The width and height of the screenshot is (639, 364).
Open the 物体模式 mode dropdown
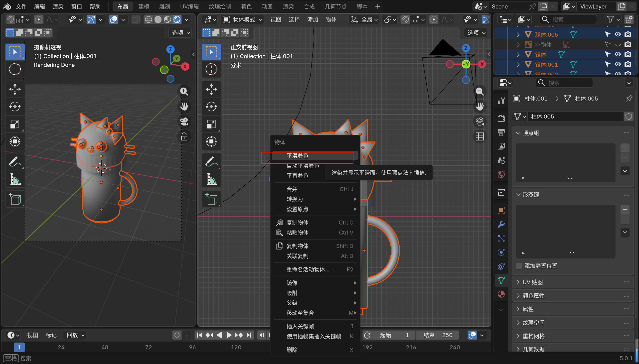point(243,19)
